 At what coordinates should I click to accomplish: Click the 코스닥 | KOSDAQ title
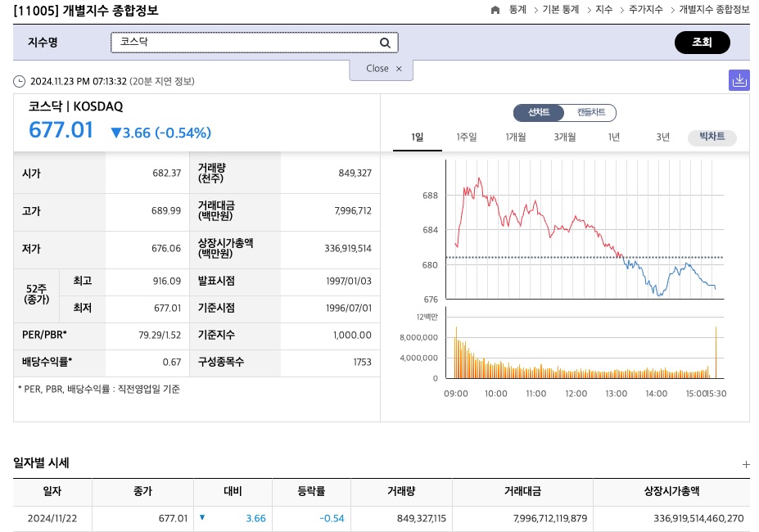tap(75, 106)
